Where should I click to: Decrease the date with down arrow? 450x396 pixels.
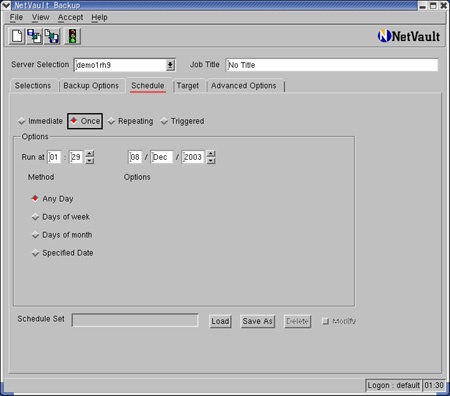(x=211, y=161)
